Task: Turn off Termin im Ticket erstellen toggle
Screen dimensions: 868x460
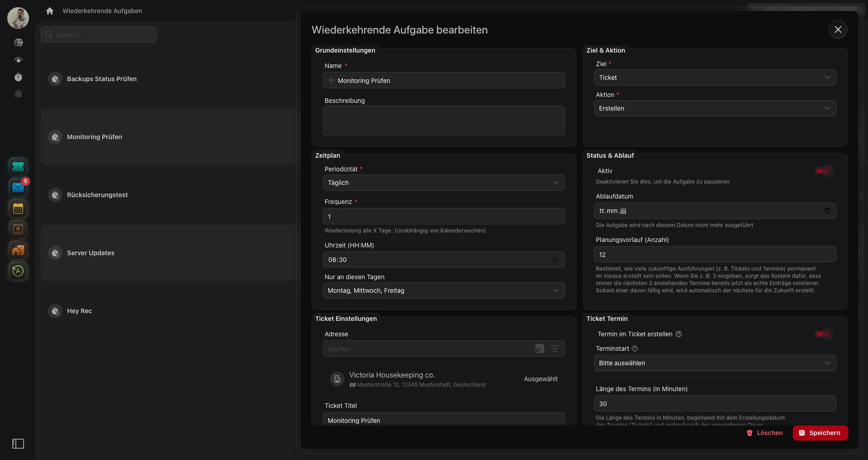Action: (824, 334)
